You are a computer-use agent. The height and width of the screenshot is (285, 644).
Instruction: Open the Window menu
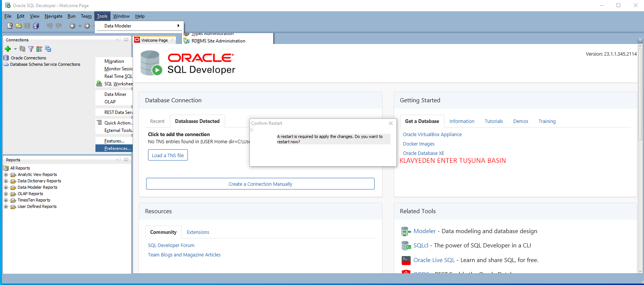121,16
